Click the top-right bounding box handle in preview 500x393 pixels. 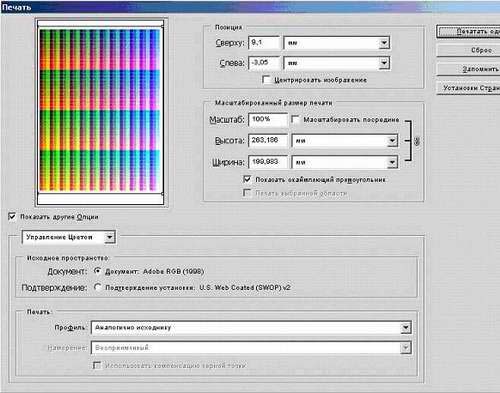tap(163, 26)
